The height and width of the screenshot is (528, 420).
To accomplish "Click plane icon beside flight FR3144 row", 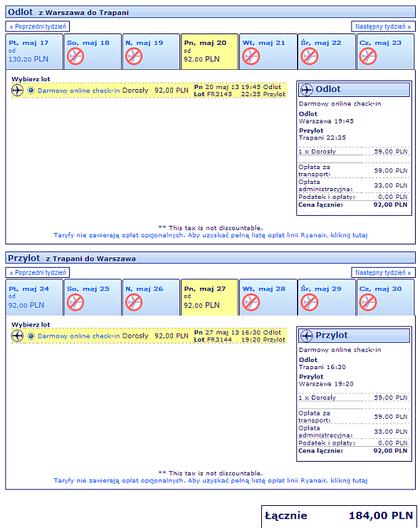I will click(x=17, y=336).
